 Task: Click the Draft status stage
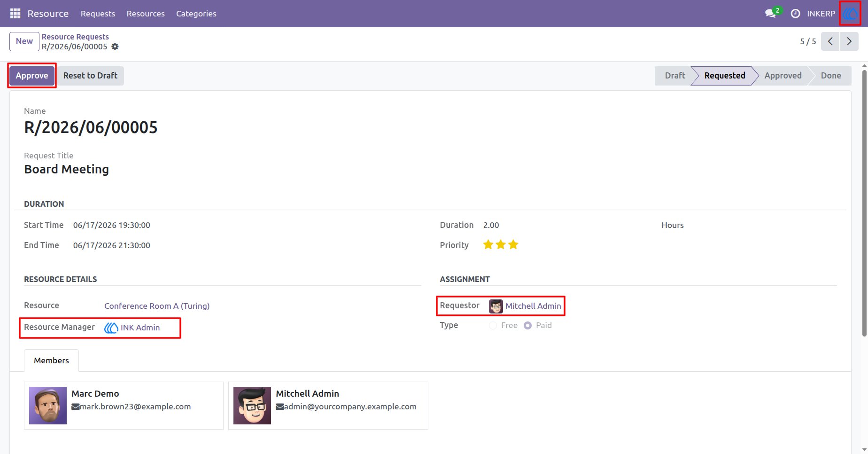[x=674, y=76]
